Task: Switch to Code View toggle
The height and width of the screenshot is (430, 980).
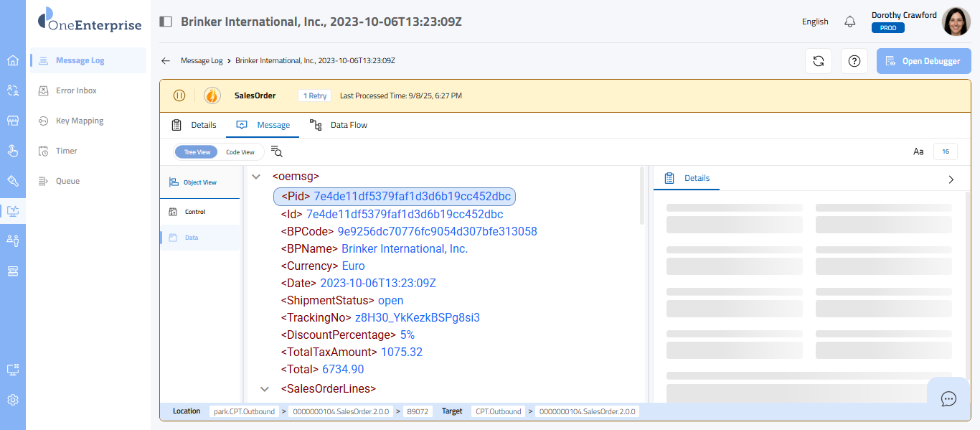Action: tap(240, 152)
